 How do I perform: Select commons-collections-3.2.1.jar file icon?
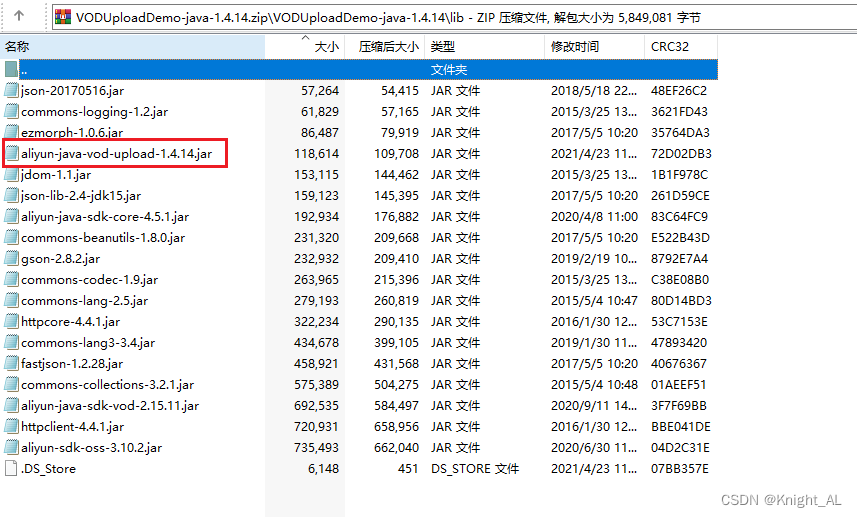[11, 385]
